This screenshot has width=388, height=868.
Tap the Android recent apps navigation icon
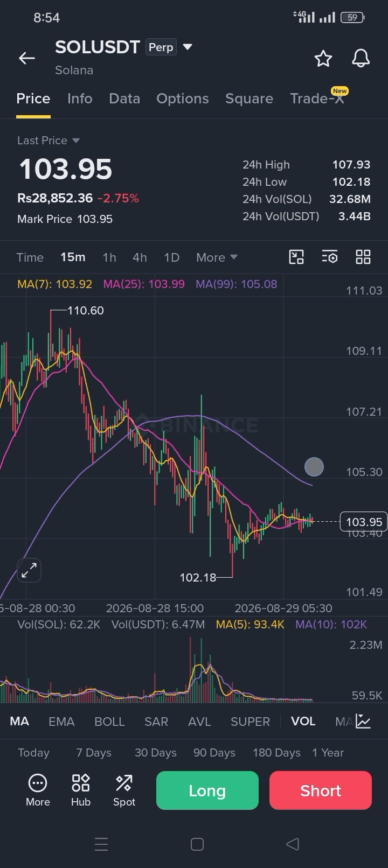click(101, 844)
